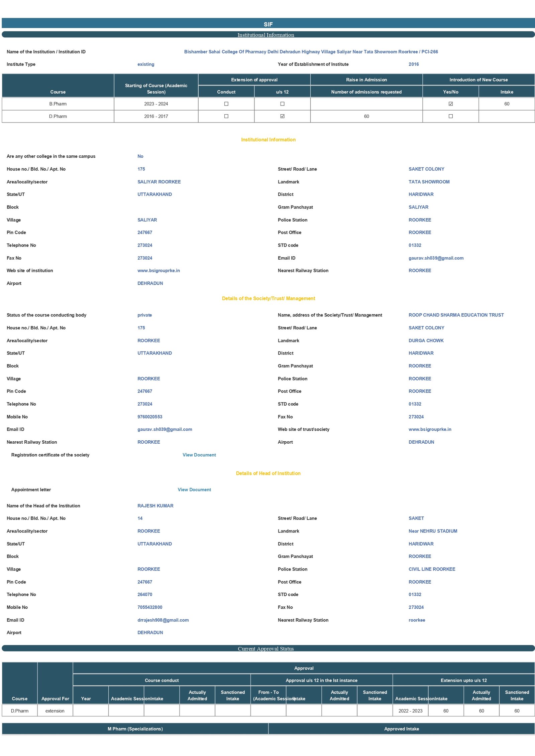The width and height of the screenshot is (535, 756).
Task: Click head's email drrajesh908@gmail.com
Action: tap(163, 620)
